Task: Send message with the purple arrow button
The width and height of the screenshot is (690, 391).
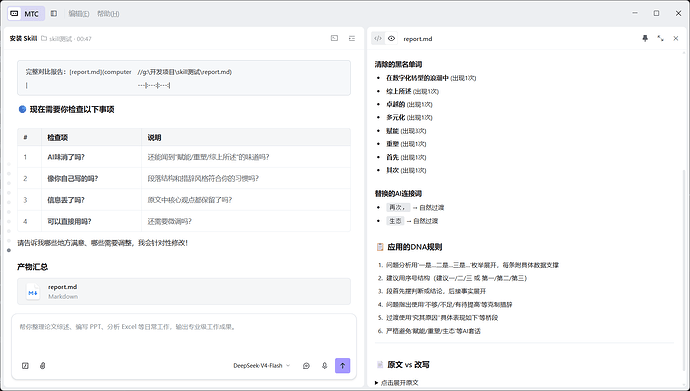Action: point(342,365)
